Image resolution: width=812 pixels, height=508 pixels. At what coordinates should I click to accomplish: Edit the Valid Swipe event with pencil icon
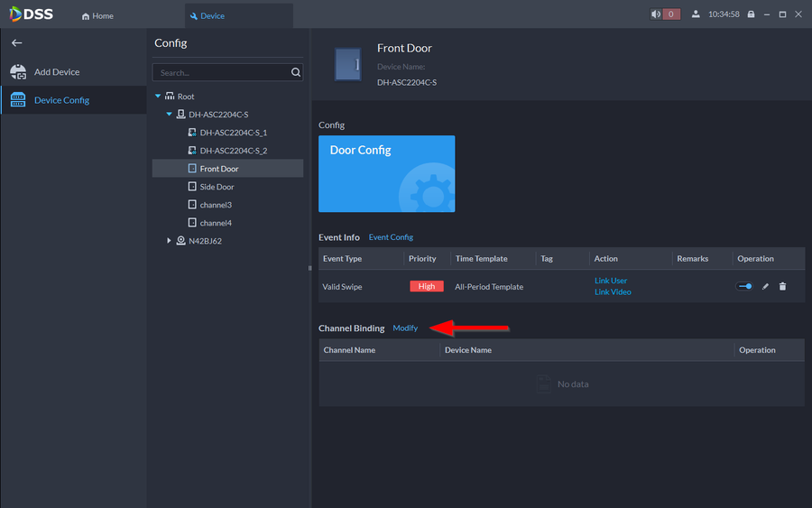tap(765, 286)
